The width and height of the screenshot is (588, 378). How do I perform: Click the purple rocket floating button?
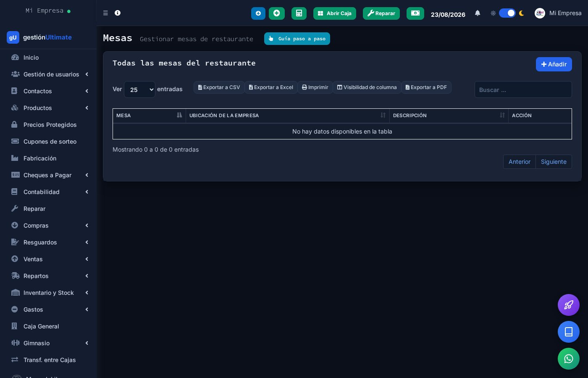tap(569, 305)
